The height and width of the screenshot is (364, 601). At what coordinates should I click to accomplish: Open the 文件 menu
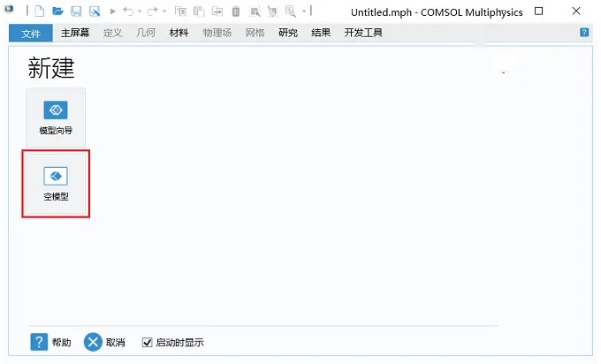(31, 34)
